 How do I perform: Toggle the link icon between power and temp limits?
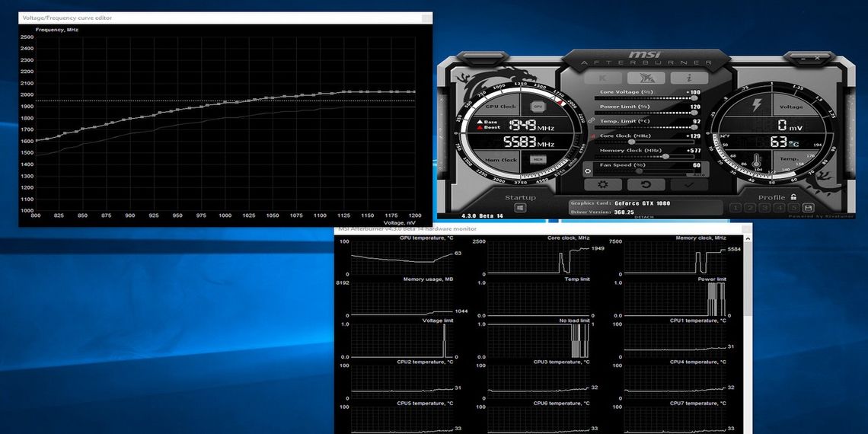click(591, 120)
